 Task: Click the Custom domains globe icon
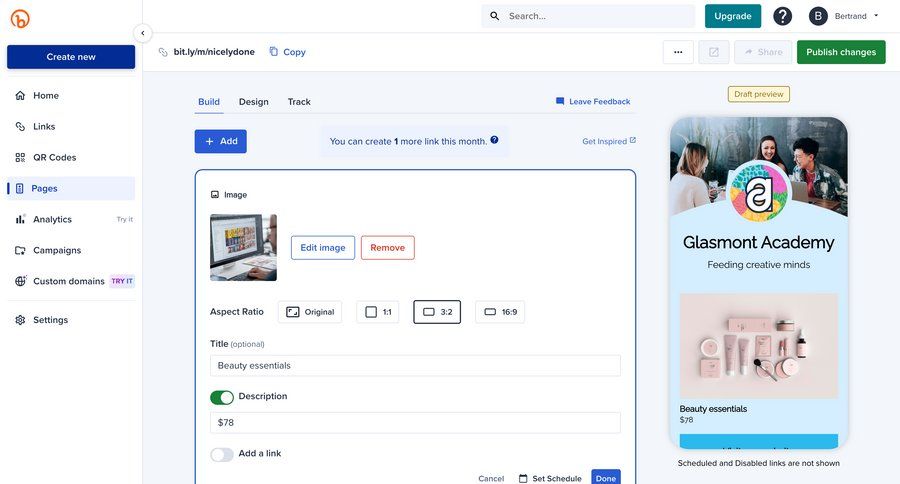[21, 281]
